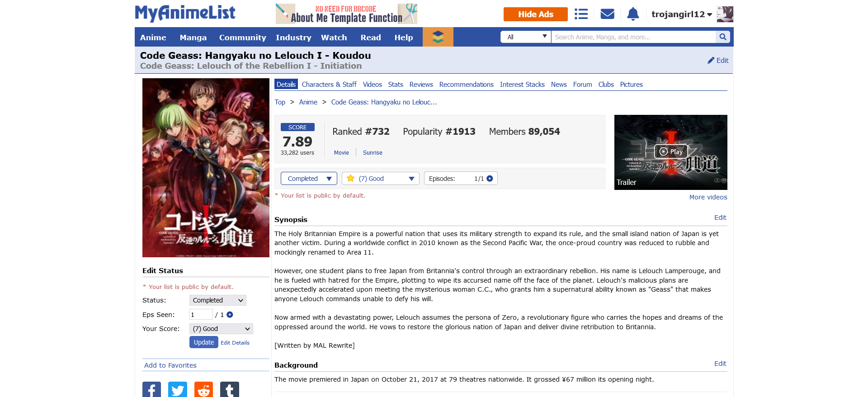The width and height of the screenshot is (868, 397).
Task: Open the All search category dropdown
Action: 526,37
